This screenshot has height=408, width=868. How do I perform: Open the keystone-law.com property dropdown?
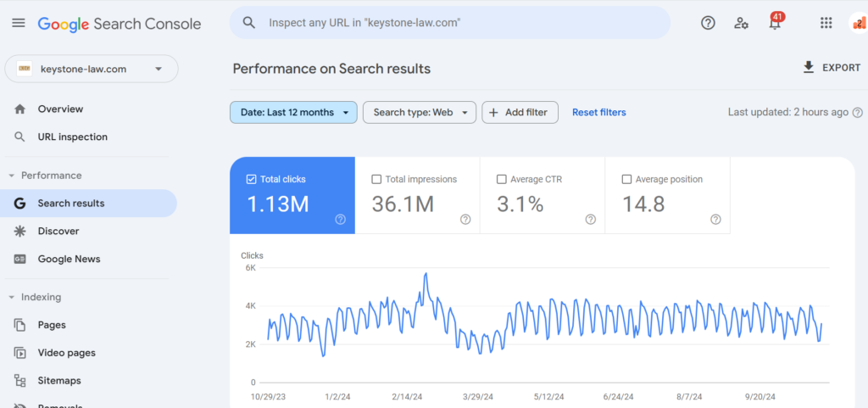point(92,70)
